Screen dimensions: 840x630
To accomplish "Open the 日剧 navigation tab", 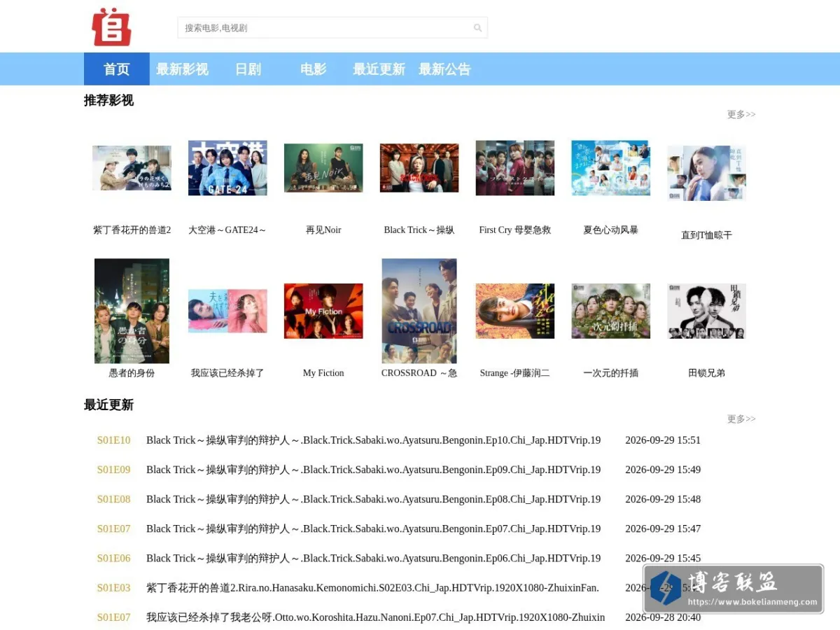I will 248,69.
